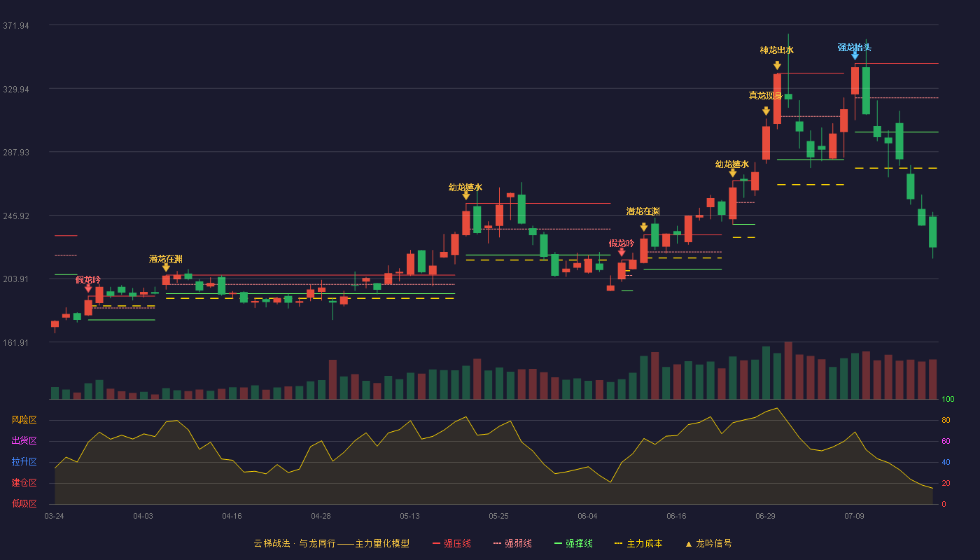The width and height of the screenshot is (980, 560).
Task: Click the red arrow under first 假龙吟 near 03-24
Action: pos(88,288)
